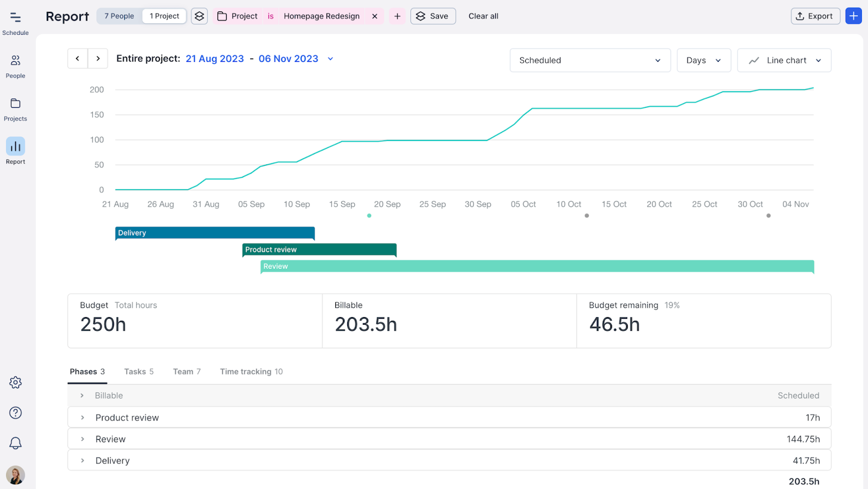Open the Scheduled dropdown

[x=590, y=60]
